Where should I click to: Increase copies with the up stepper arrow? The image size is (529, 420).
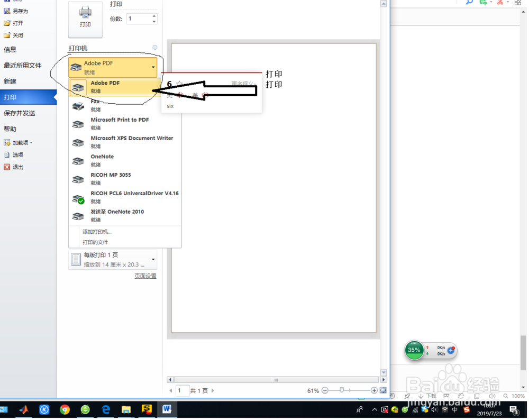[154, 16]
